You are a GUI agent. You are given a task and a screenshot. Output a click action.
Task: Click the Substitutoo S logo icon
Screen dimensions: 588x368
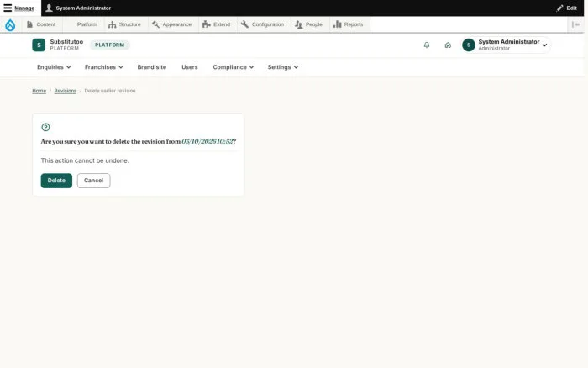point(39,45)
